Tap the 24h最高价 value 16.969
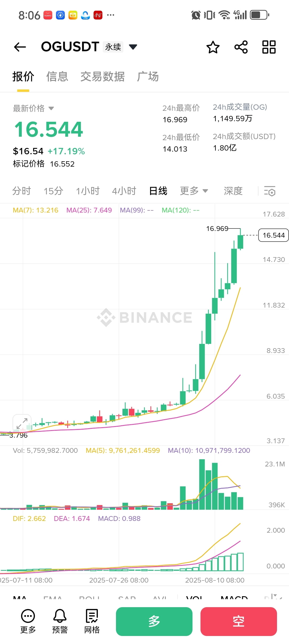Screen dimensions: 289x644 175,120
